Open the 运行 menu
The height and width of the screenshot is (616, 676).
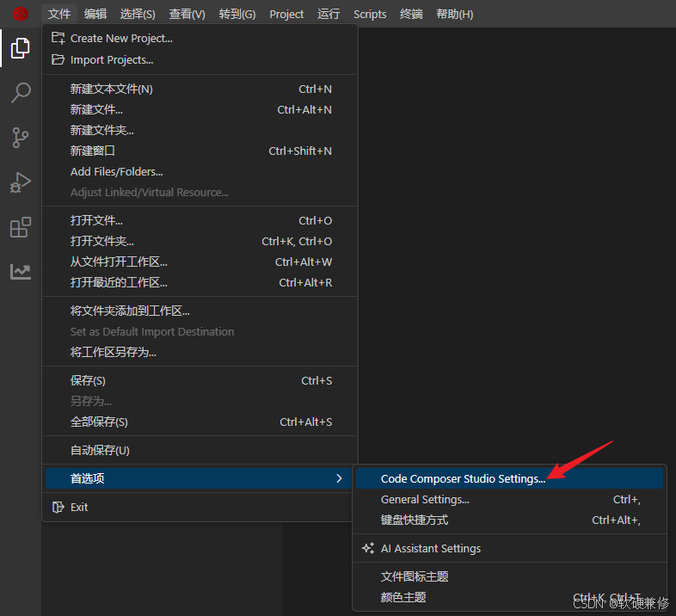point(329,15)
